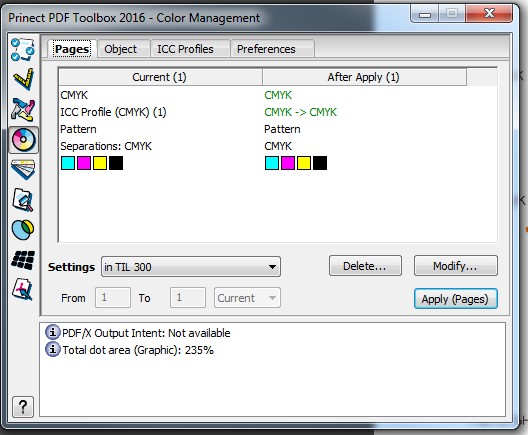Click info icon beside Total dot area
528x435 pixels.
(x=53, y=349)
